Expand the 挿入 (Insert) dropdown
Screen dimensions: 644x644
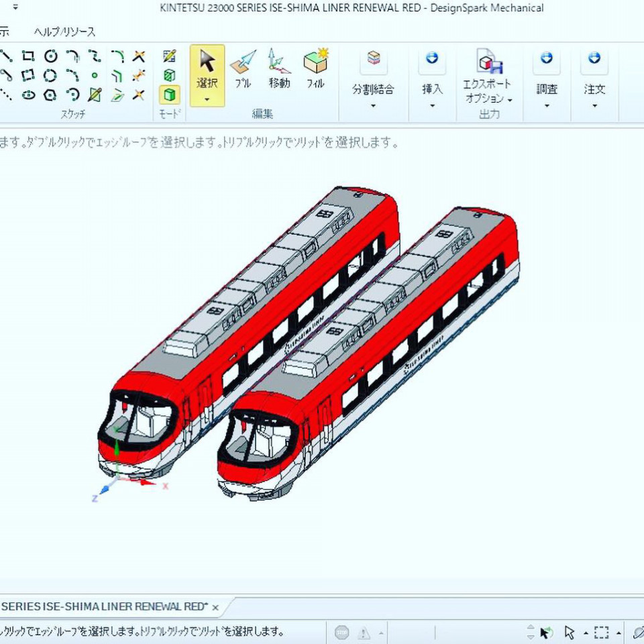tap(432, 105)
